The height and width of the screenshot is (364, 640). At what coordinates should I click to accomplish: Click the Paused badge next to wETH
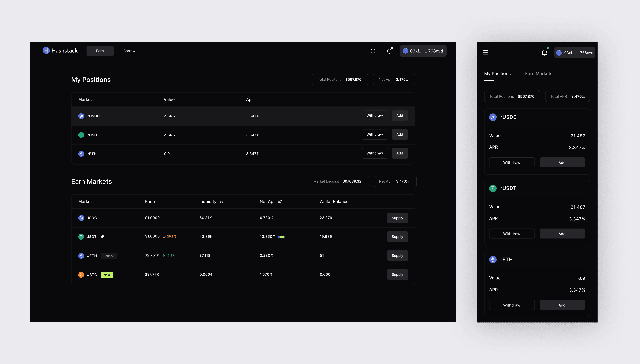coord(109,256)
